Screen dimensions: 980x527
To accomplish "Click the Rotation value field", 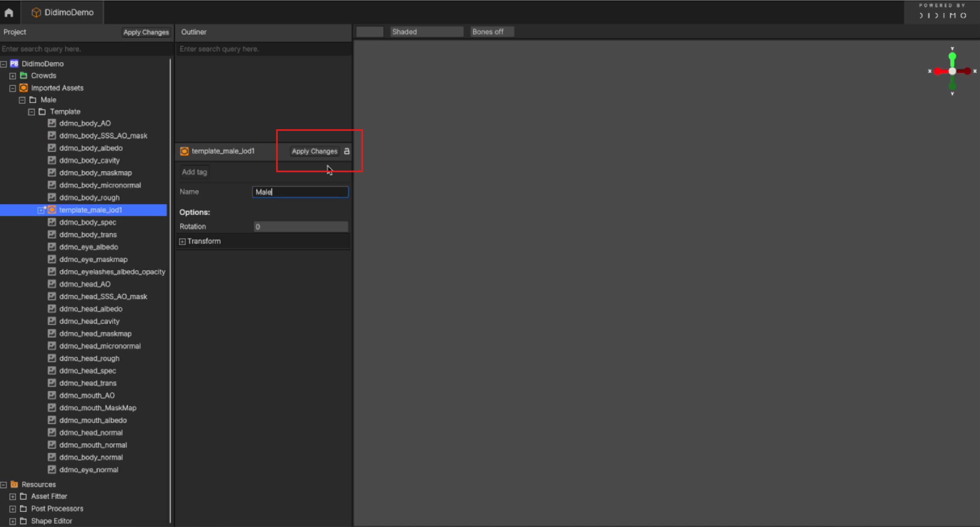I will point(301,226).
